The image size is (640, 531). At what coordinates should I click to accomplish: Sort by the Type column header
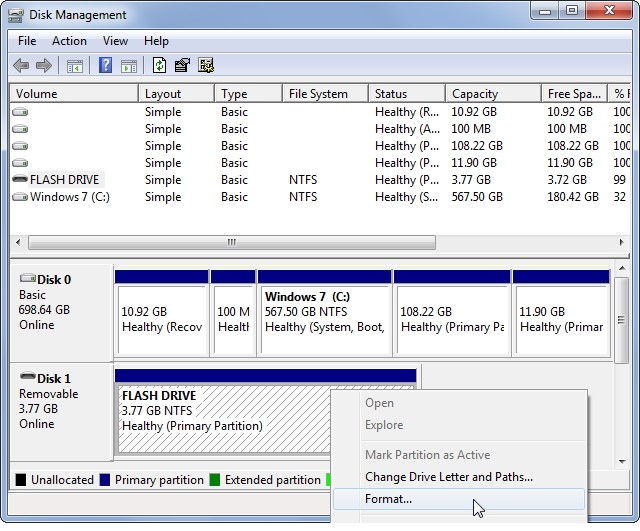point(248,94)
